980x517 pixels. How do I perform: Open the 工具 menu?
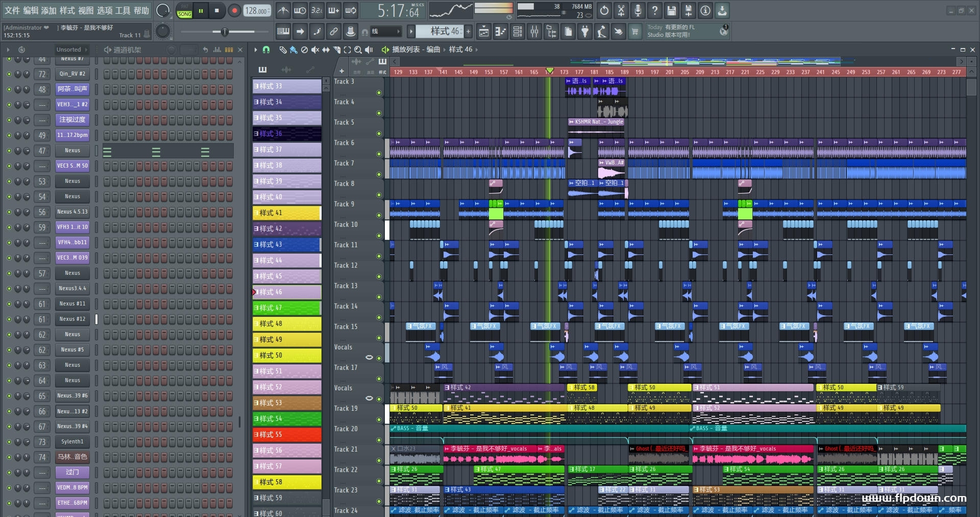(x=122, y=11)
